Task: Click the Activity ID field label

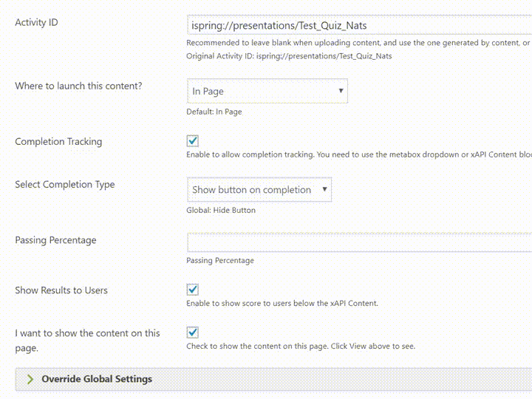Action: (x=36, y=22)
